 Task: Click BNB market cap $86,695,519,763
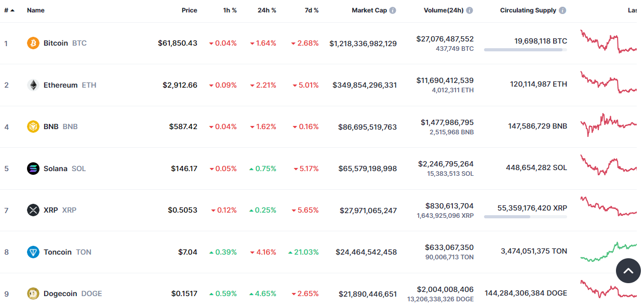click(368, 127)
